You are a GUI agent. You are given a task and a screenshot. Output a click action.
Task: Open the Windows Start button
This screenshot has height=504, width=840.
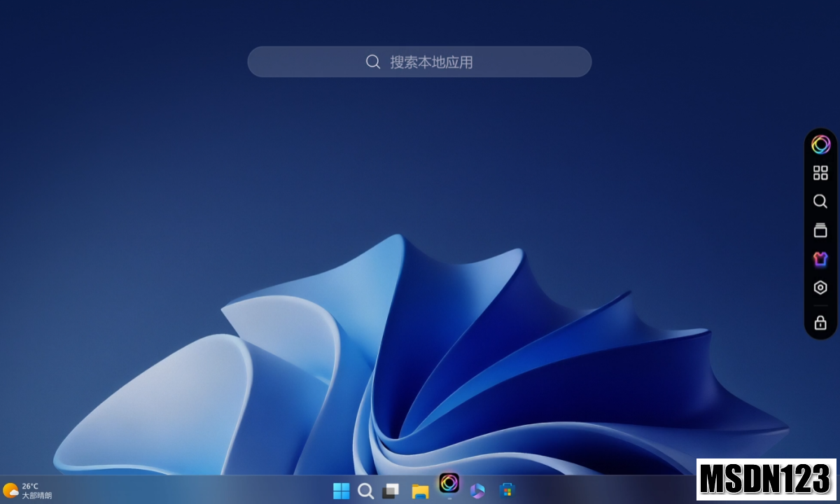coord(341,491)
